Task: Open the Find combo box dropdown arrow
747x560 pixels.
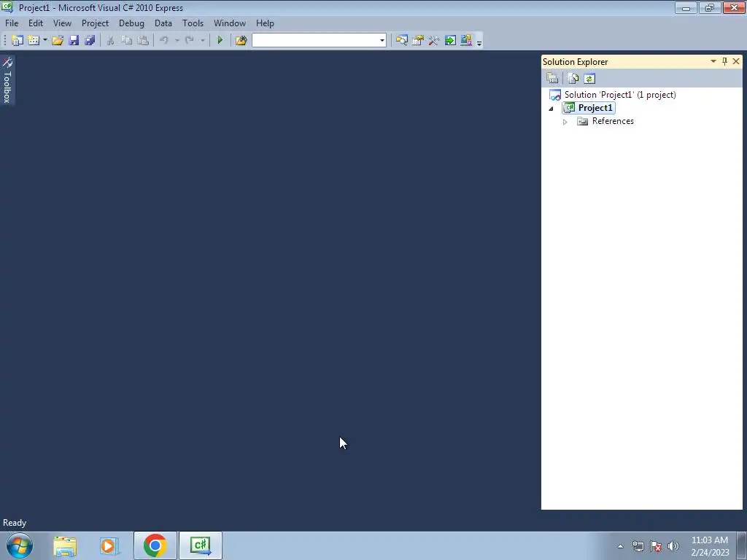Action: pos(382,41)
